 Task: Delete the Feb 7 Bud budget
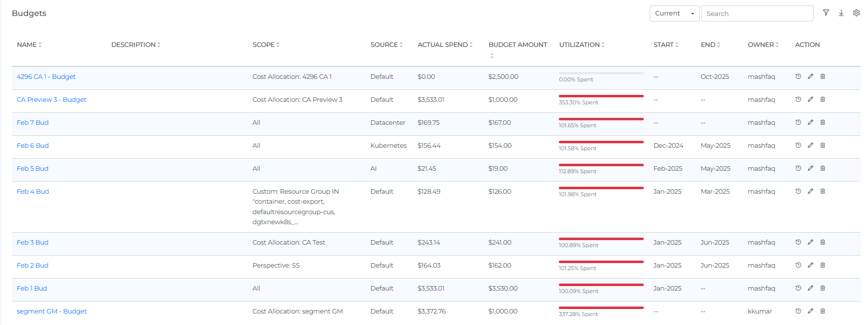[823, 122]
